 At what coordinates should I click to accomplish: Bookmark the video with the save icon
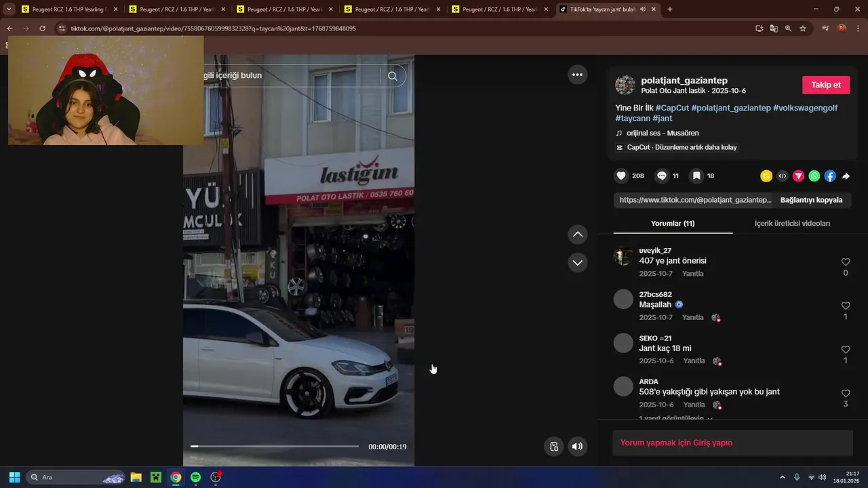coord(696,176)
